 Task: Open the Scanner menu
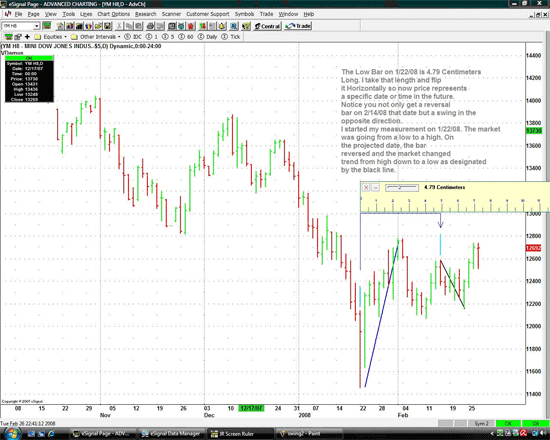171,14
